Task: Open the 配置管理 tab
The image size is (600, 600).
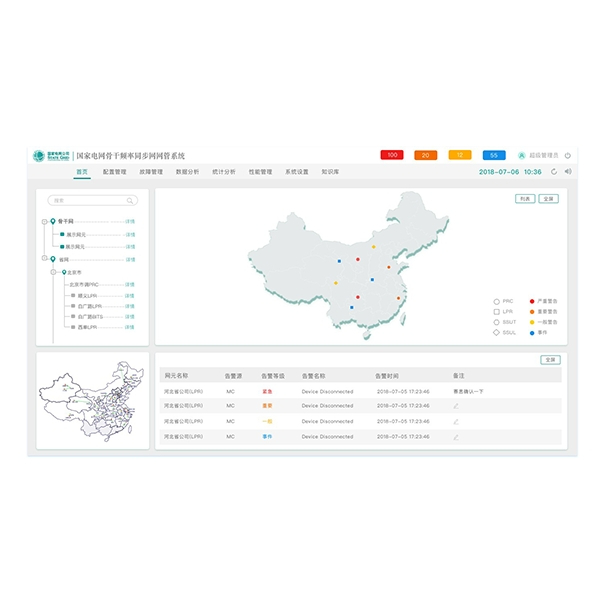Action: [114, 172]
